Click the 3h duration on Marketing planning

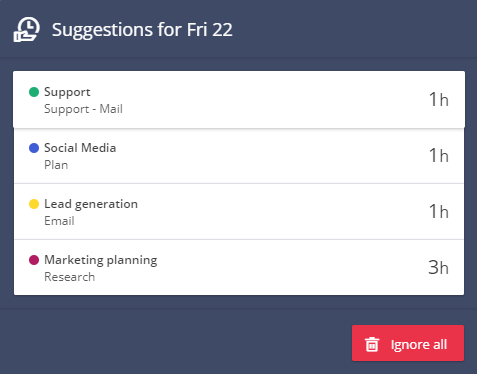pyautogui.click(x=439, y=268)
